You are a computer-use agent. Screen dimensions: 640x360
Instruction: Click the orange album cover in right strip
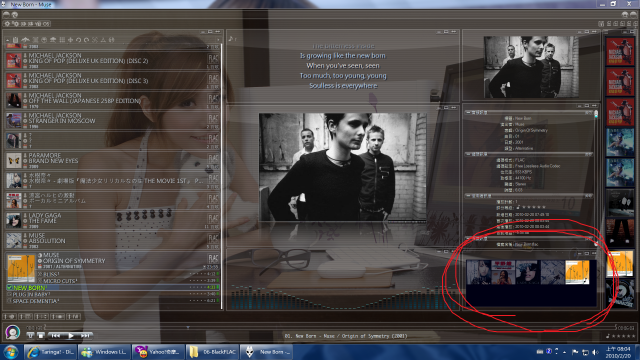620,264
